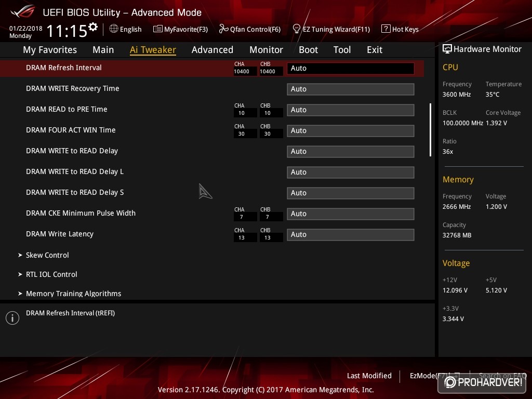Select DRAM CKE Minimum Pulse Width field
The image size is (532, 399).
[x=351, y=214]
